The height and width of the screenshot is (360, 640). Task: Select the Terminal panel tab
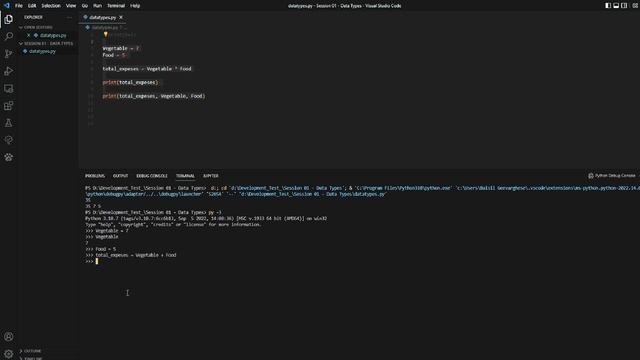[185, 176]
